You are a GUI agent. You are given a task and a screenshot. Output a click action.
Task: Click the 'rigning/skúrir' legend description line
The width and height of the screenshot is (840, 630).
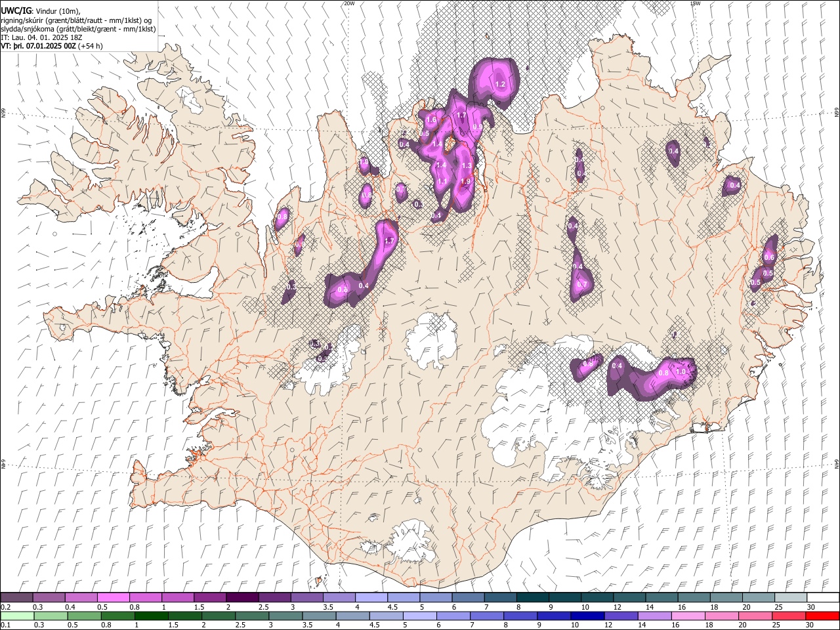[x=75, y=20]
